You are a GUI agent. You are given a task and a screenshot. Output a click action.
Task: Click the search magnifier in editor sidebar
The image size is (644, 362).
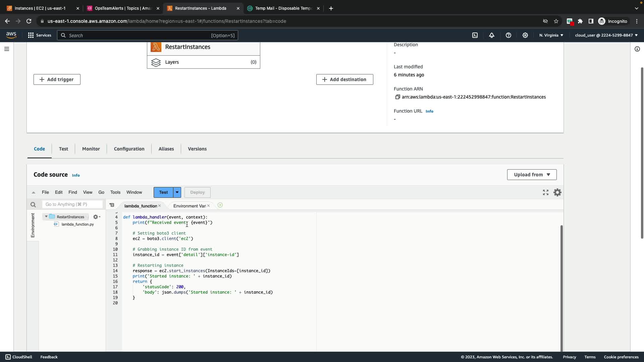pyautogui.click(x=33, y=204)
